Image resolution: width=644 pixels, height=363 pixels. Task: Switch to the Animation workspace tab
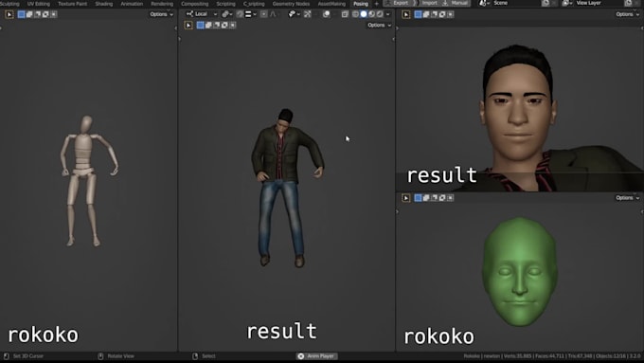coord(132,4)
